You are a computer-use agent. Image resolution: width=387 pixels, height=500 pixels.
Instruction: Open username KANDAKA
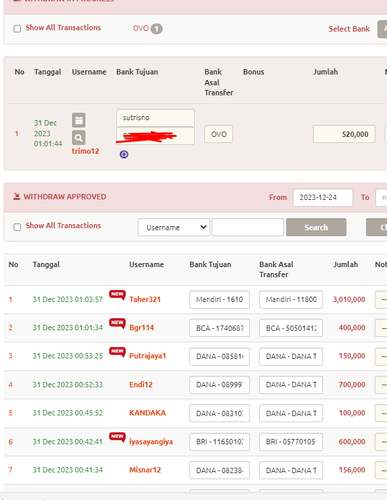tap(148, 413)
